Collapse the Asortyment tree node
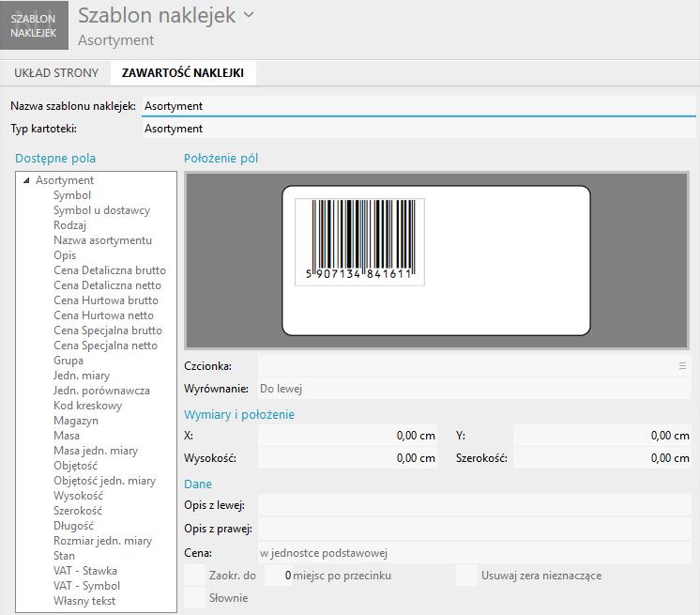Image resolution: width=700 pixels, height=615 pixels. (x=26, y=180)
